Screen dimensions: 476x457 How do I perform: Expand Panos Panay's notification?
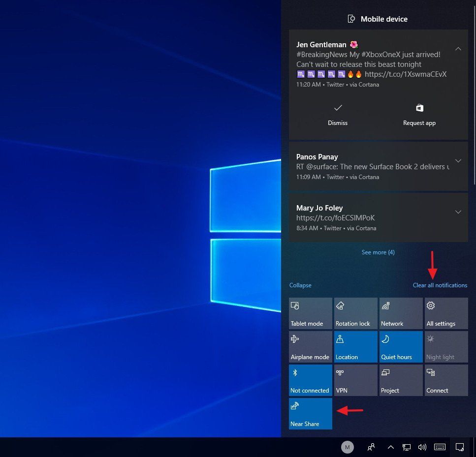458,160
